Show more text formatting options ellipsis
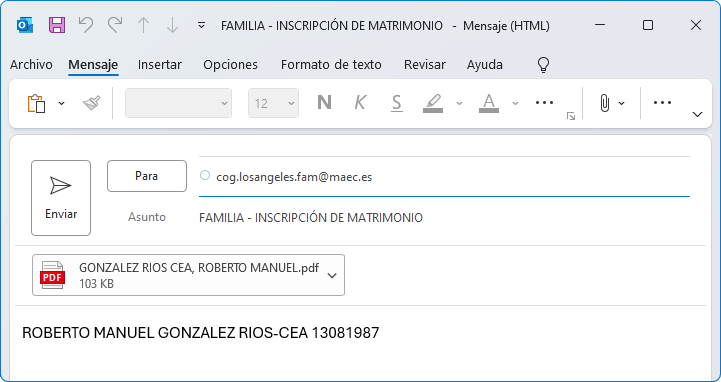The image size is (721, 382). click(x=544, y=103)
